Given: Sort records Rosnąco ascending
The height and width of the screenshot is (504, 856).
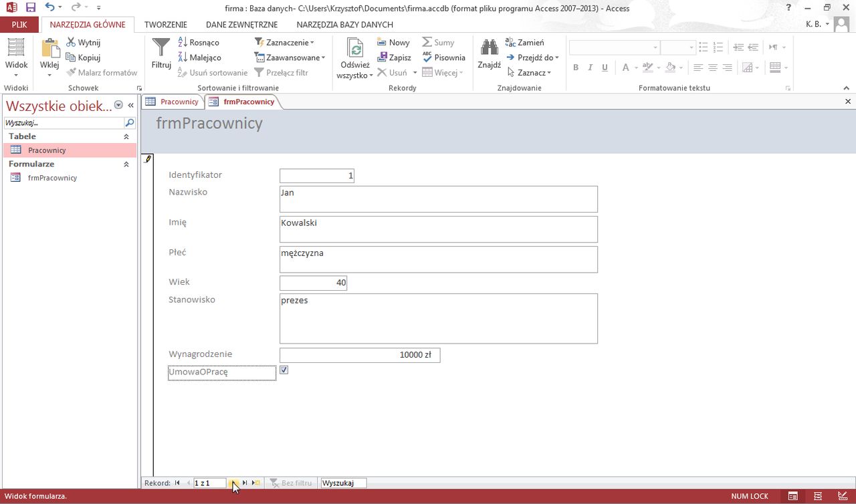Looking at the screenshot, I should tap(199, 42).
